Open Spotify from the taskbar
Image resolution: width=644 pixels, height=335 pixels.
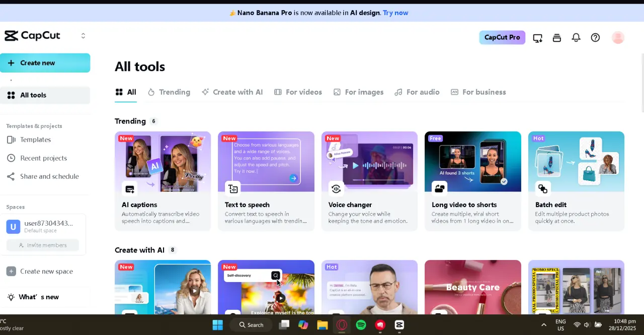pyautogui.click(x=361, y=325)
